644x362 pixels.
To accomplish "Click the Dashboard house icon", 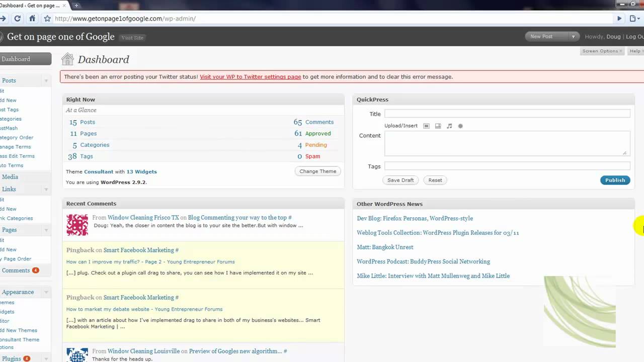I will point(67,59).
